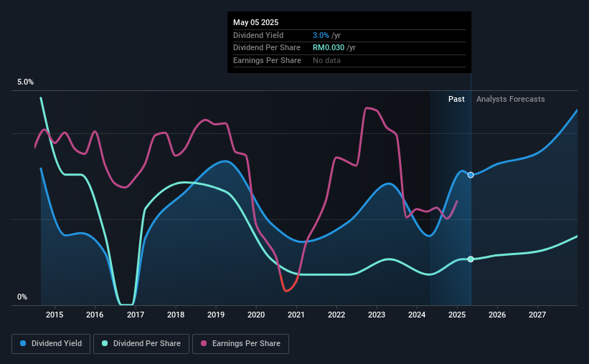Click the 2016 x-axis label
Screen dimensions: 589x364
click(x=95, y=315)
